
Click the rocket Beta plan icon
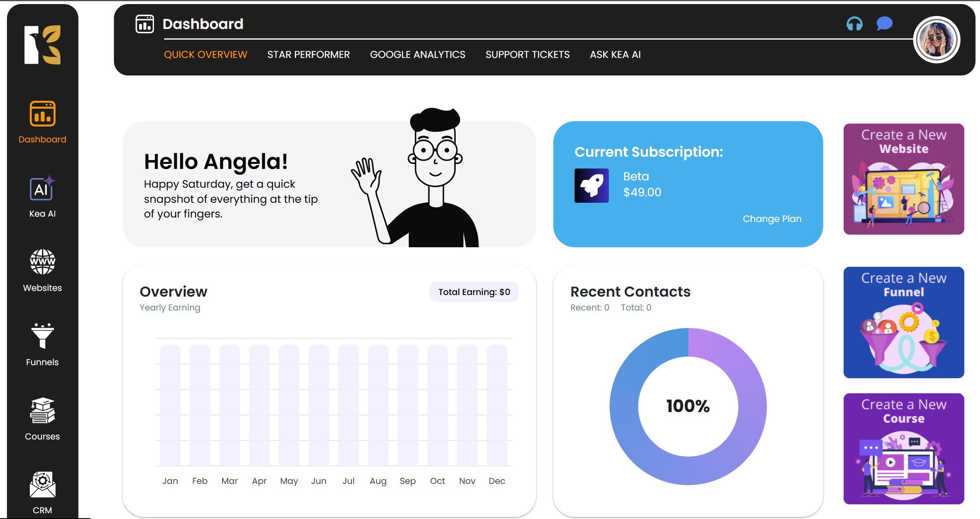point(591,186)
